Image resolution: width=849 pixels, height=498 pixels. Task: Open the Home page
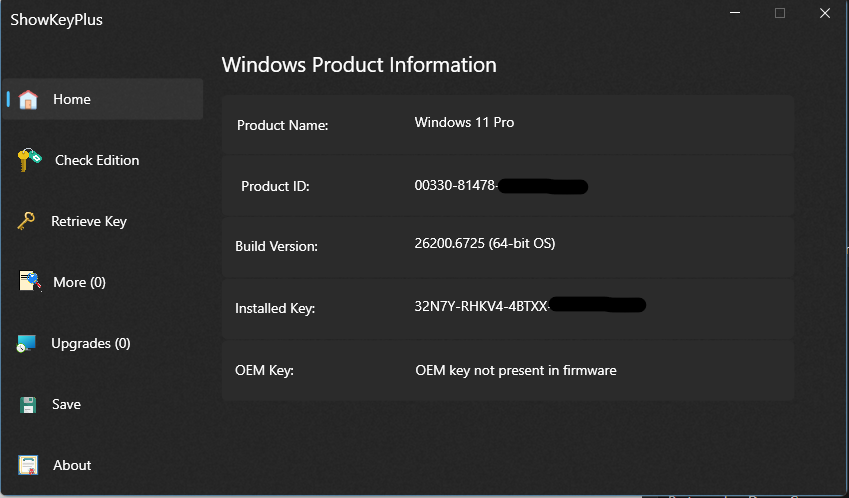103,99
